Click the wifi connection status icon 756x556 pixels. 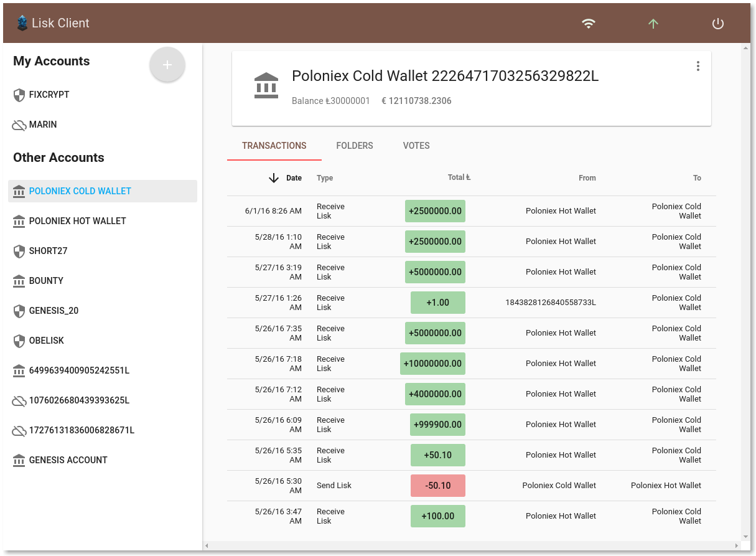tap(589, 24)
